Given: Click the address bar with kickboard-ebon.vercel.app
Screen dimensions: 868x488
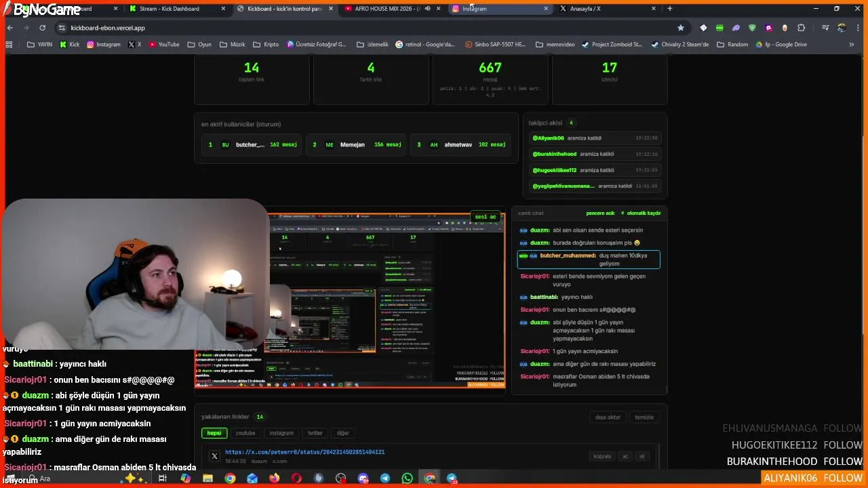Looking at the screenshot, I should pyautogui.click(x=372, y=28).
